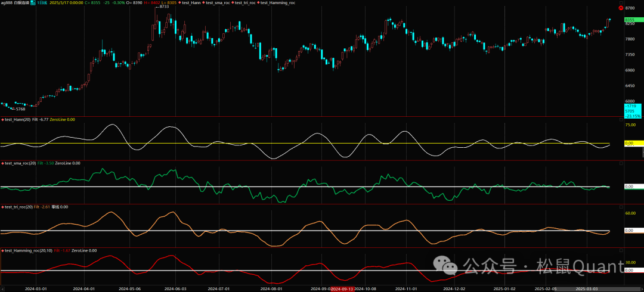This screenshot has width=644, height=292.
Task: Click the diamond icon of test_Hann(20) panel
Action: [2, 120]
